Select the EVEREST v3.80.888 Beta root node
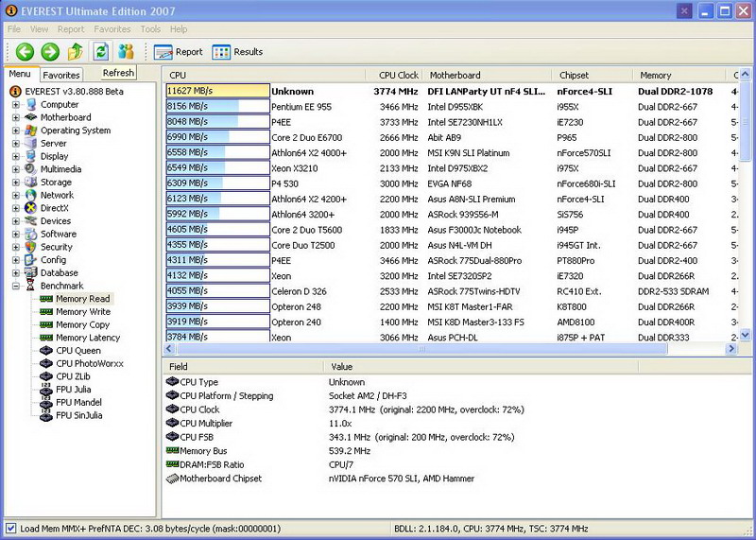Screen dimensions: 756x540 click(67, 91)
